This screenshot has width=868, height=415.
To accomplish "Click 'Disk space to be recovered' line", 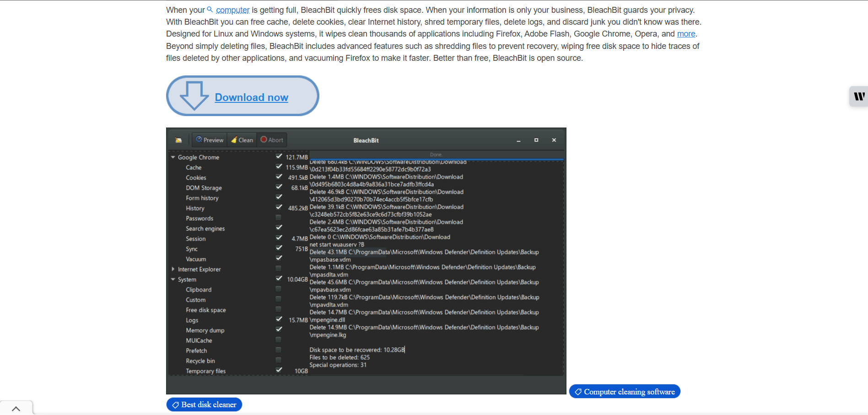I will point(357,350).
